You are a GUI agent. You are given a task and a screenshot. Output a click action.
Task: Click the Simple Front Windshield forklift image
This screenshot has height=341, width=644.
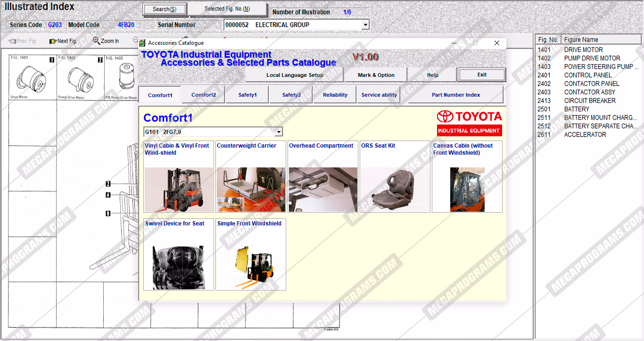(x=250, y=267)
